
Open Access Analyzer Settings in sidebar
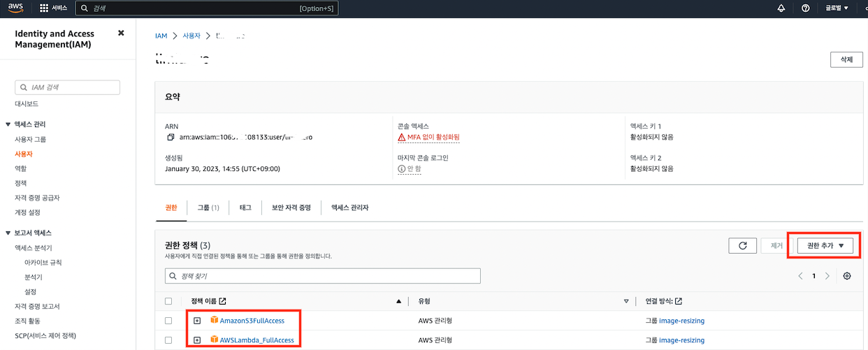click(31, 292)
